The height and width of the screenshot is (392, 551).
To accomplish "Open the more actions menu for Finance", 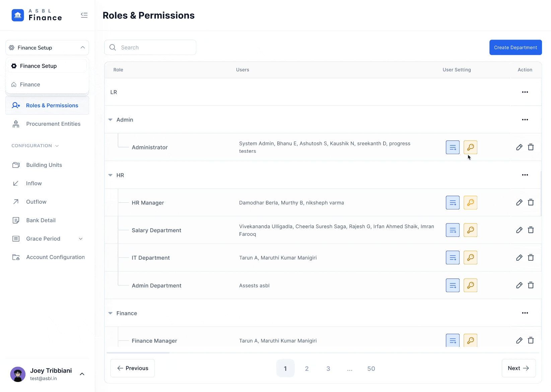I will coord(525,313).
